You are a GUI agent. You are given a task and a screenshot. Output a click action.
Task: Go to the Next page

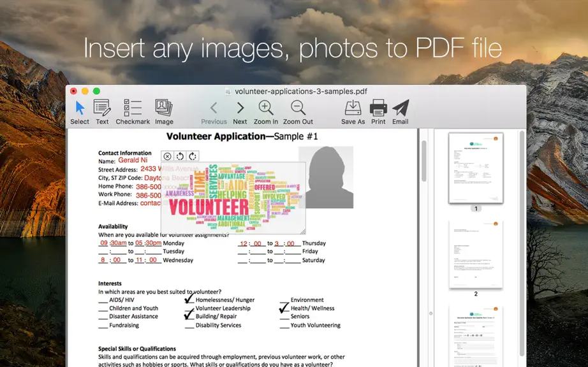click(240, 112)
